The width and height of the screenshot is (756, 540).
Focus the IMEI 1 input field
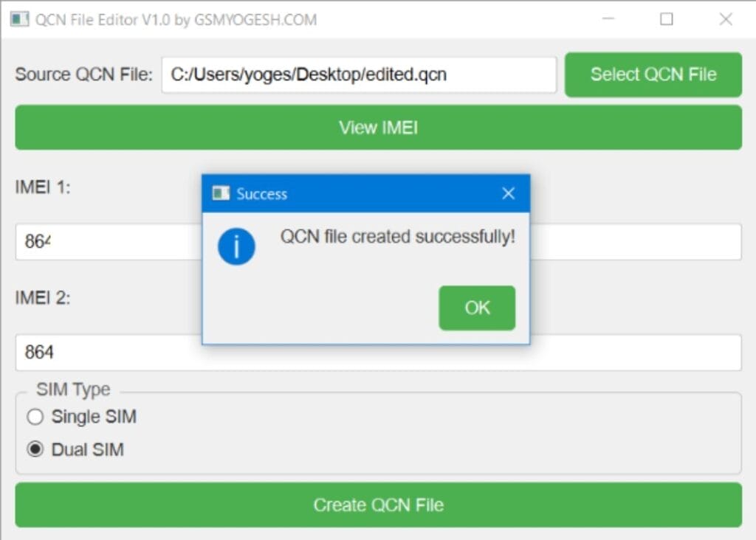pyautogui.click(x=111, y=241)
